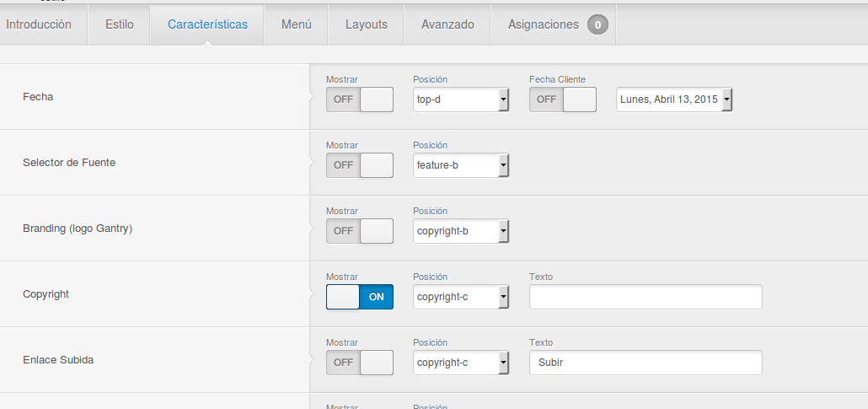868x409 pixels.
Task: Open Enlace Subida copyright-c position dropdown
Action: click(461, 363)
